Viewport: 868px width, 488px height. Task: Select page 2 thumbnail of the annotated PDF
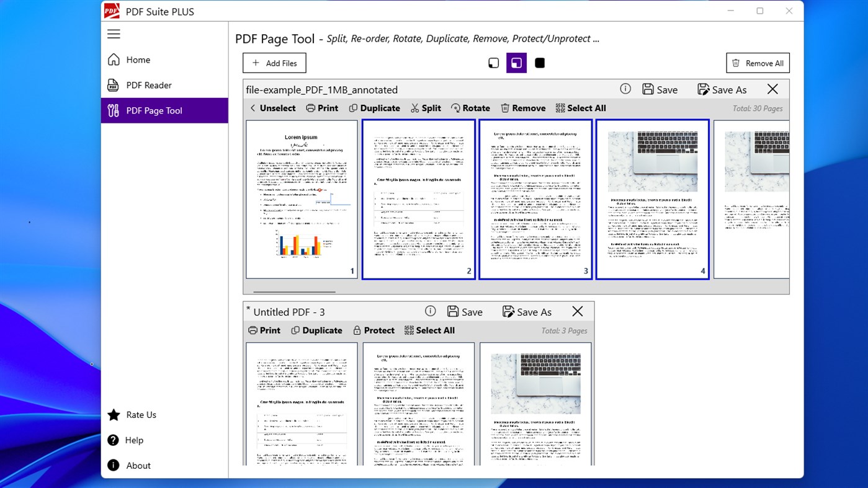pos(418,198)
